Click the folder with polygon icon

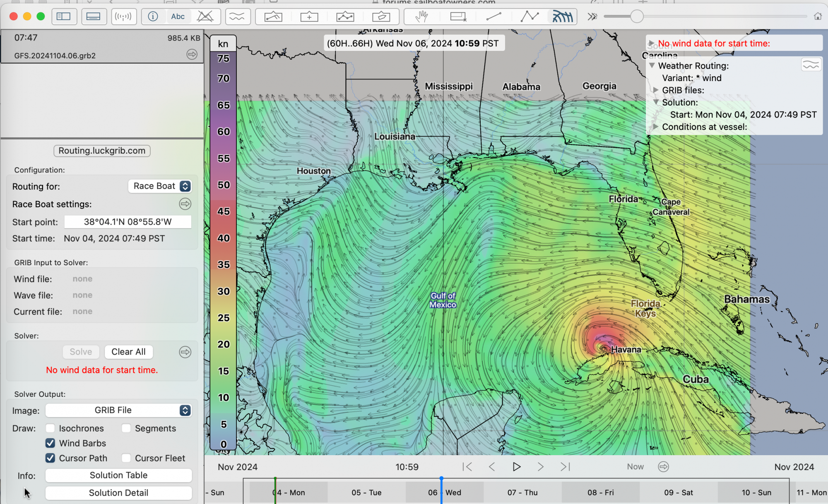(381, 17)
